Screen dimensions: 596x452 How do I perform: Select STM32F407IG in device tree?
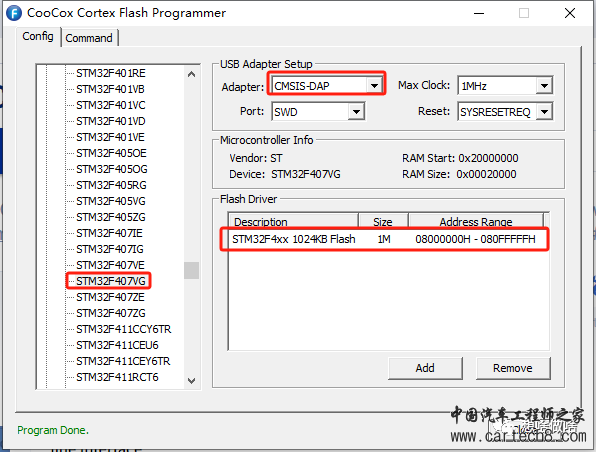110,249
